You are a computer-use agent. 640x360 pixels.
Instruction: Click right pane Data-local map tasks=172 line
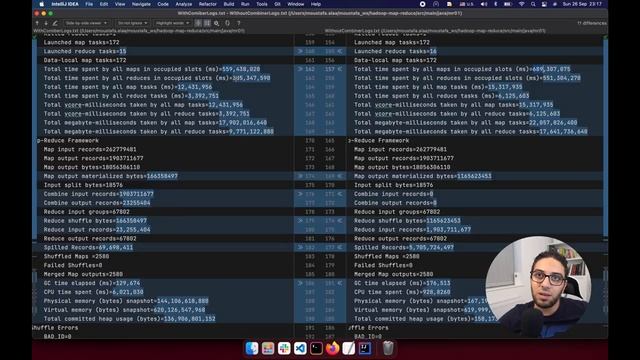395,60
